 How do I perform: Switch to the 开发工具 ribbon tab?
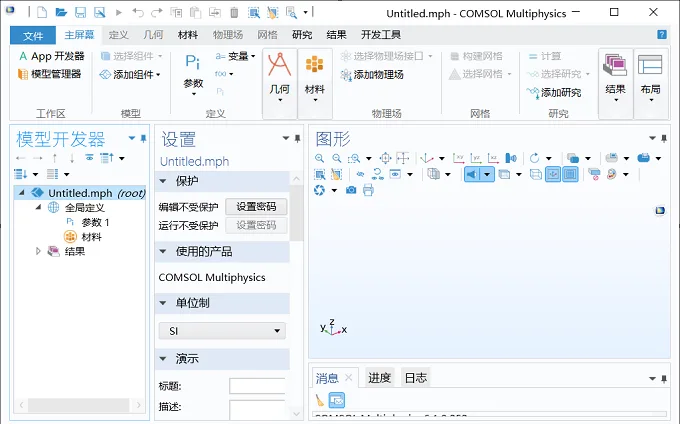(381, 35)
